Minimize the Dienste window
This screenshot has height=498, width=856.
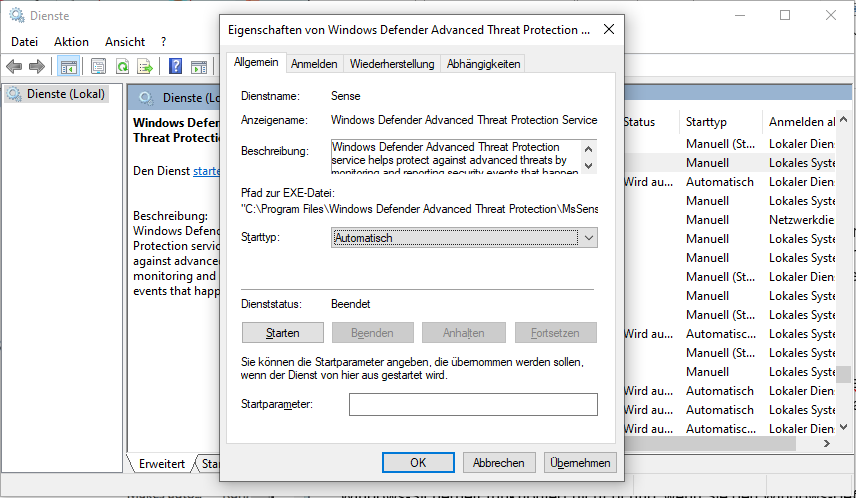pyautogui.click(x=740, y=15)
